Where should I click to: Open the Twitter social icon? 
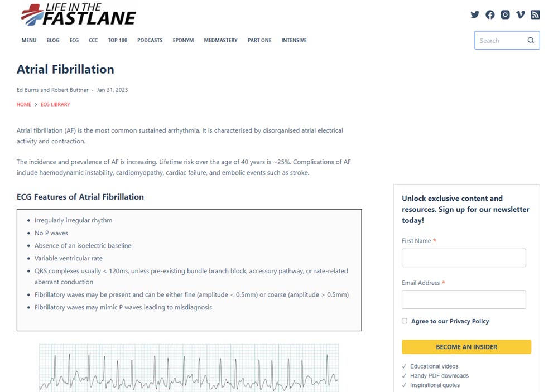point(475,15)
